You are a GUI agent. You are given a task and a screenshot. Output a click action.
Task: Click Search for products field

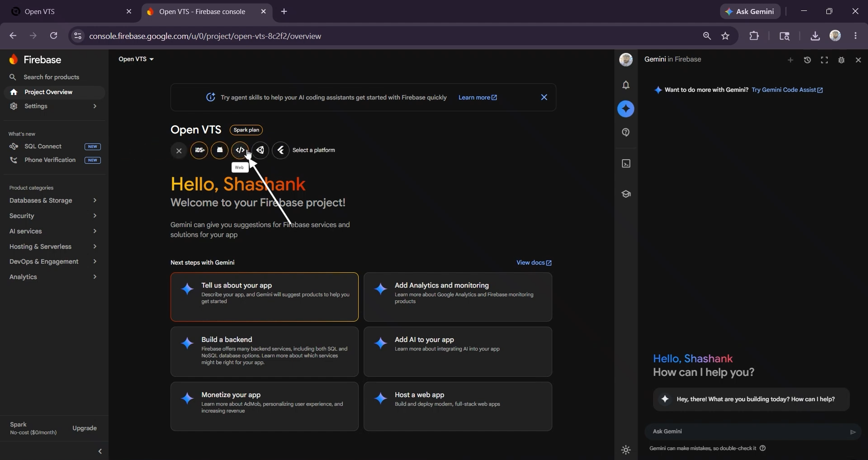pos(54,77)
